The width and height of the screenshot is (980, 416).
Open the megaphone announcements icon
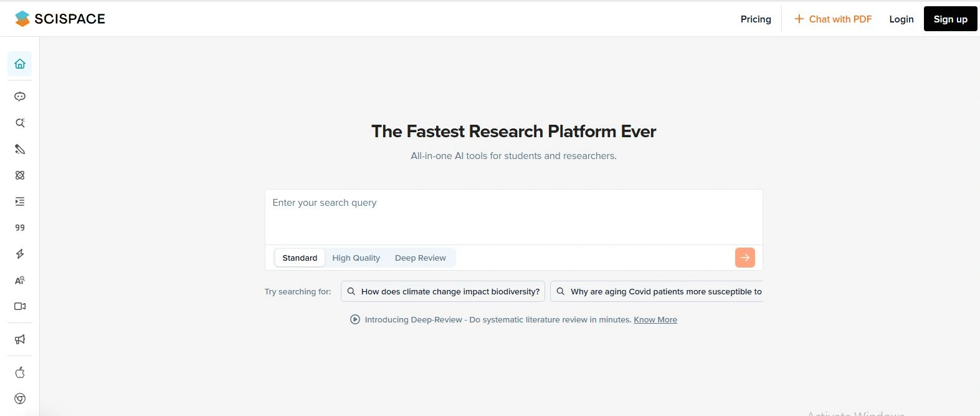pyautogui.click(x=20, y=339)
